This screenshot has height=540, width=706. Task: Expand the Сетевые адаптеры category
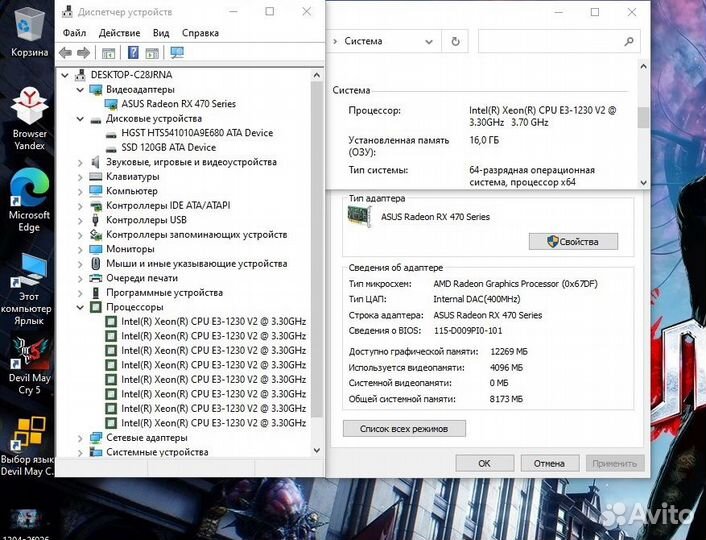(80, 438)
